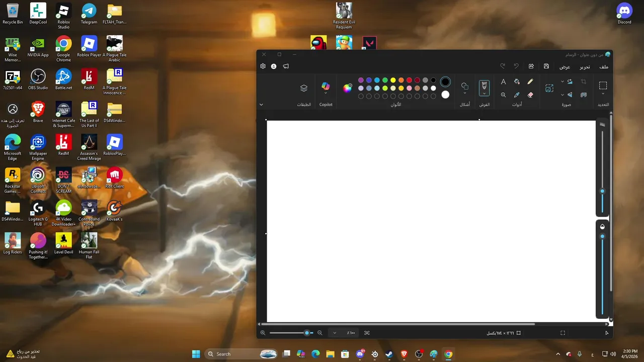Click the Share icon in Paint

[531, 66]
